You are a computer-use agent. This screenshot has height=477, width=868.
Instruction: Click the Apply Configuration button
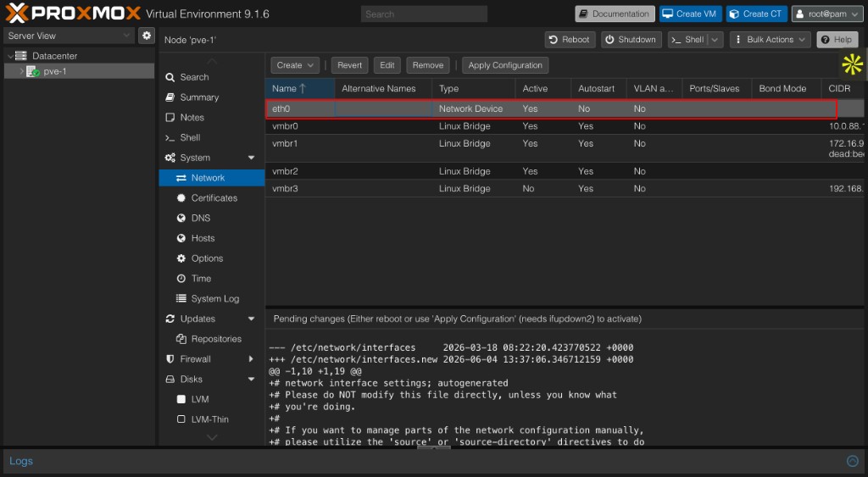coord(505,65)
